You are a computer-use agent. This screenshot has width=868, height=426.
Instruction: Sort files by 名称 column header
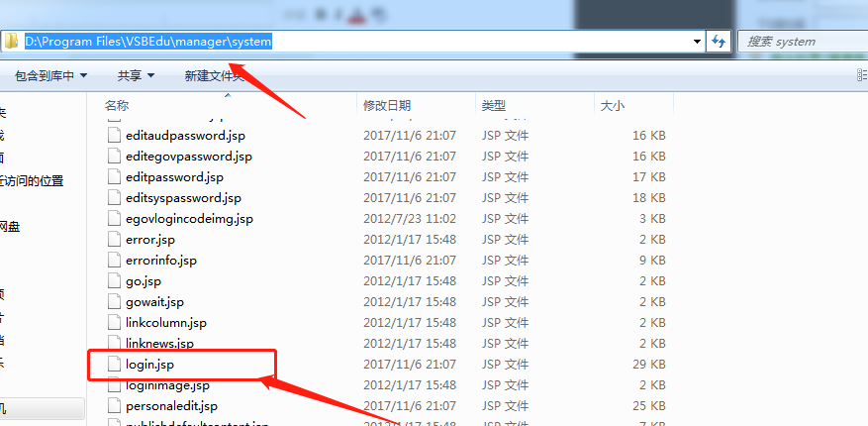pyautogui.click(x=117, y=105)
